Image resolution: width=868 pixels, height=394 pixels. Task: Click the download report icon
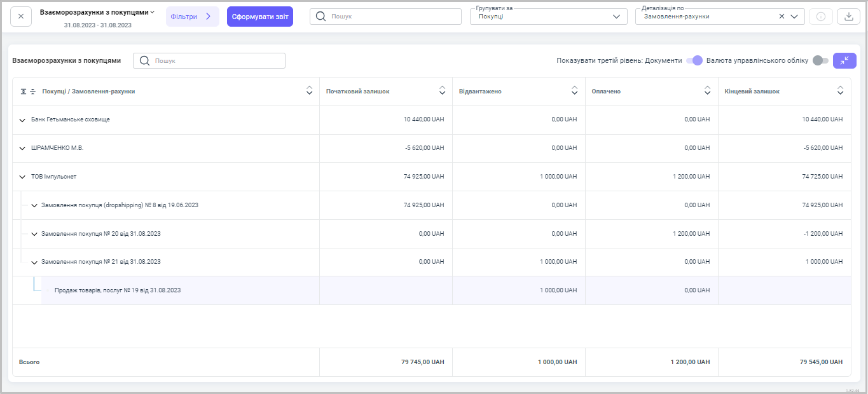(x=848, y=17)
